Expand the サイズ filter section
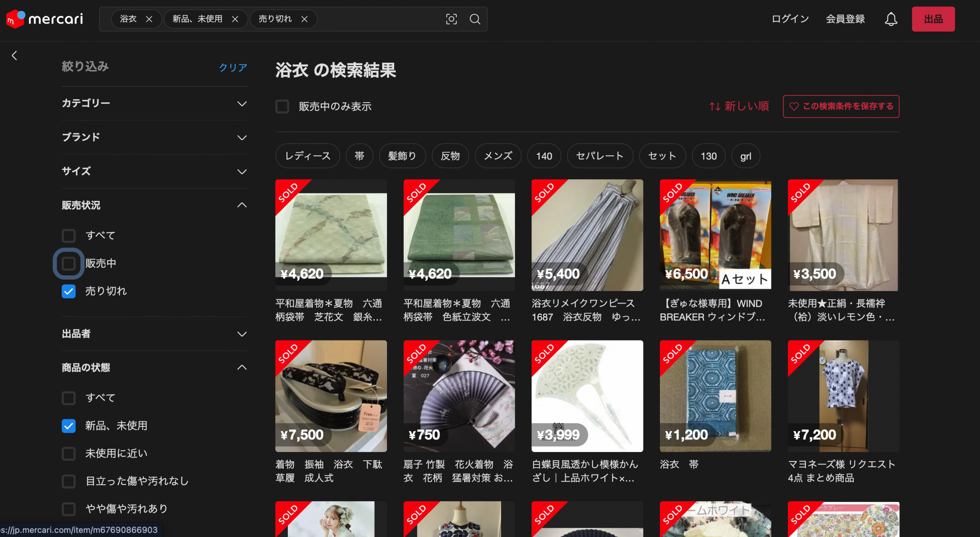This screenshot has width=980, height=537. point(154,171)
